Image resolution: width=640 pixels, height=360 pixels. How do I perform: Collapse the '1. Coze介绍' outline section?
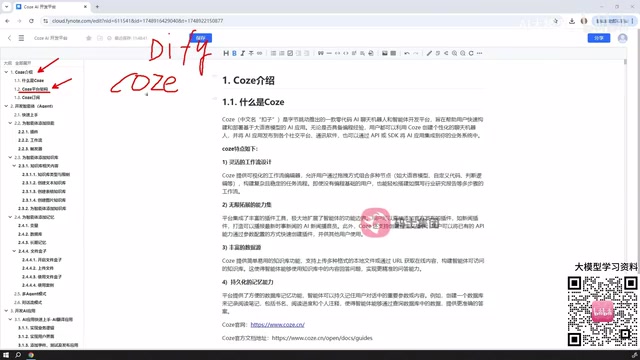click(6, 72)
